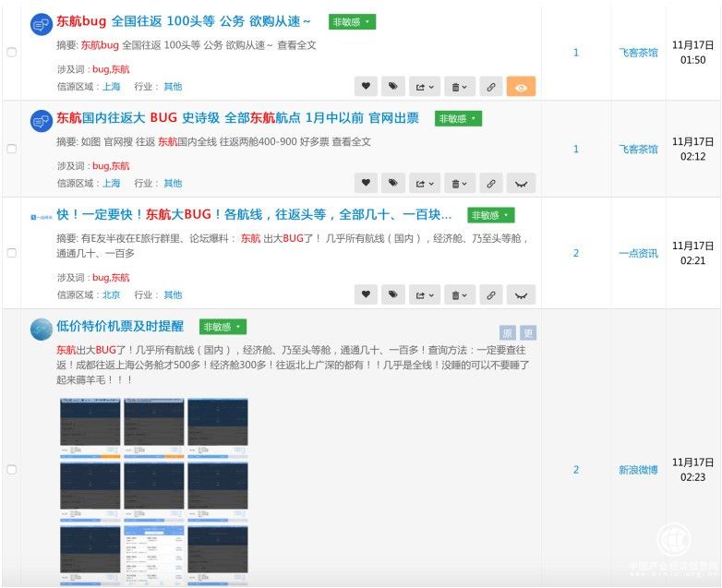Click 飞客茶馆 source link in first row
The height and width of the screenshot is (588, 722).
click(x=638, y=53)
